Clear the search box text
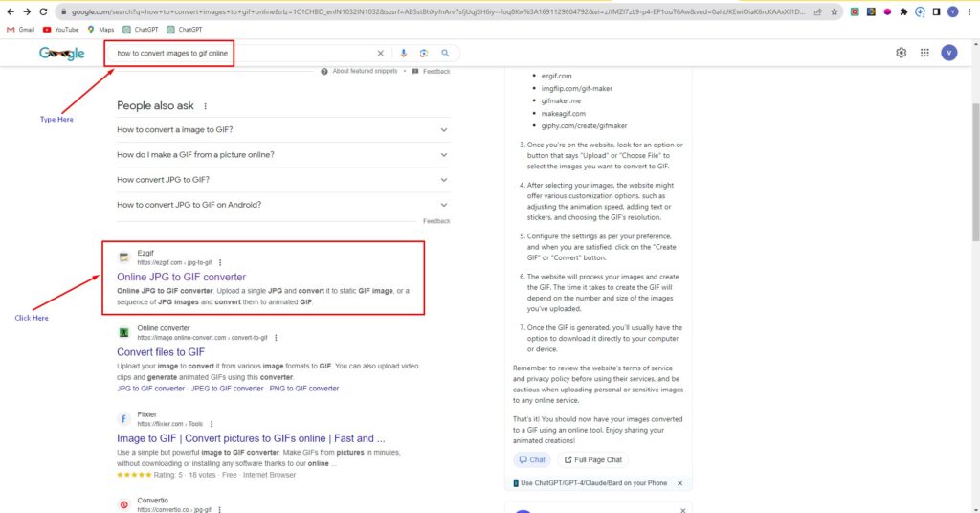The height and width of the screenshot is (513, 980). [x=380, y=54]
